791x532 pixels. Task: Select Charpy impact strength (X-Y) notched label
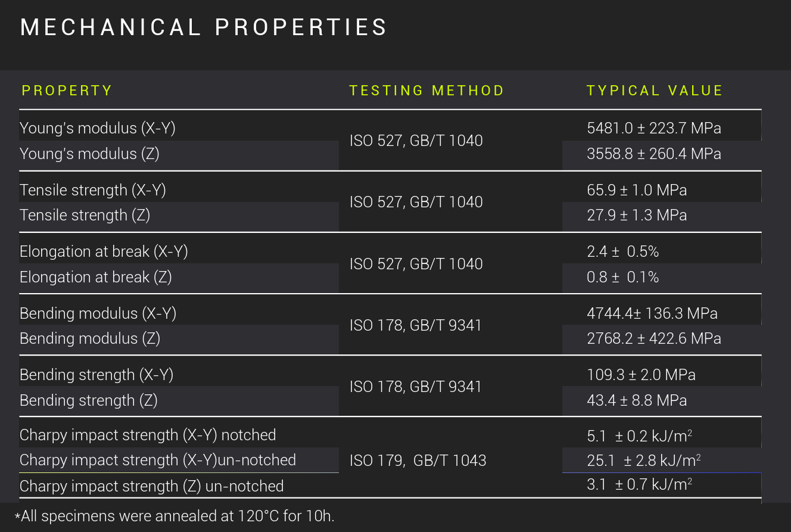tap(148, 435)
